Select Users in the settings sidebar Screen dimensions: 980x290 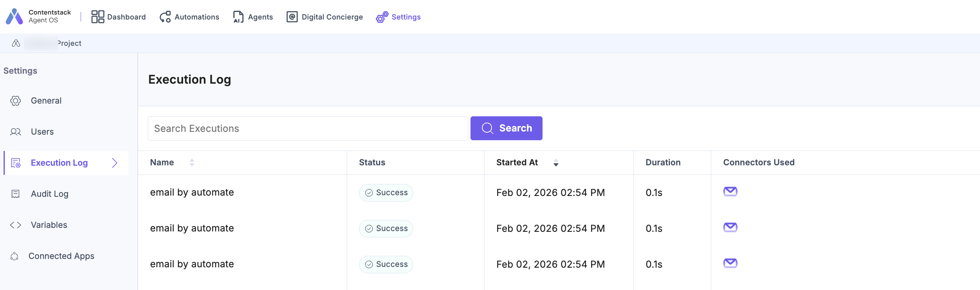pyautogui.click(x=42, y=132)
